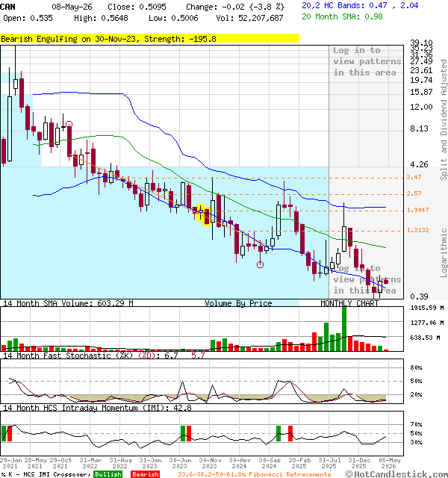Viewport: 448px width, 478px height.
Task: Click the 1.3132 Fibonacci retracement label
Action: pos(418,230)
